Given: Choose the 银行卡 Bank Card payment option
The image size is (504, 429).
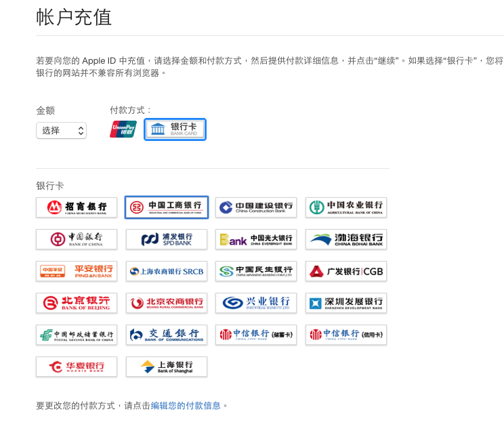Looking at the screenshot, I should (x=175, y=129).
